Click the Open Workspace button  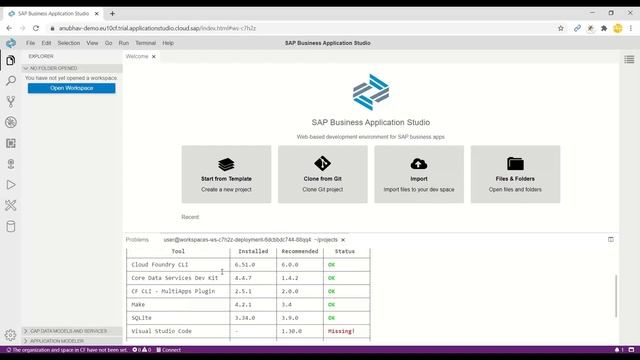(71, 88)
